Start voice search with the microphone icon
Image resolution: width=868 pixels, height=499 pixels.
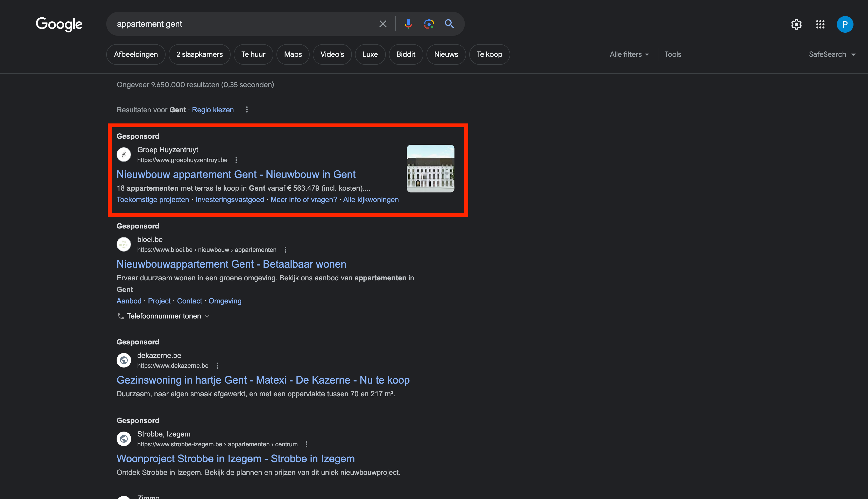tap(408, 24)
